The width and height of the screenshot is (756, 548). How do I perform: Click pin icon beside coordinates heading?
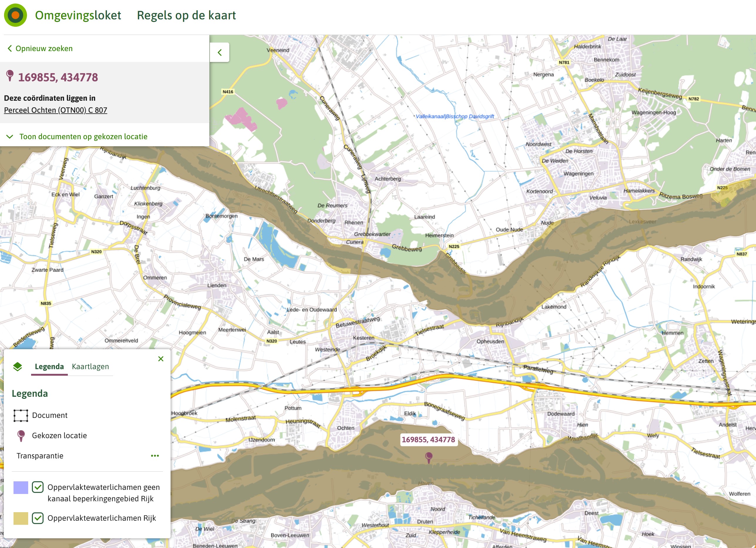pos(10,76)
